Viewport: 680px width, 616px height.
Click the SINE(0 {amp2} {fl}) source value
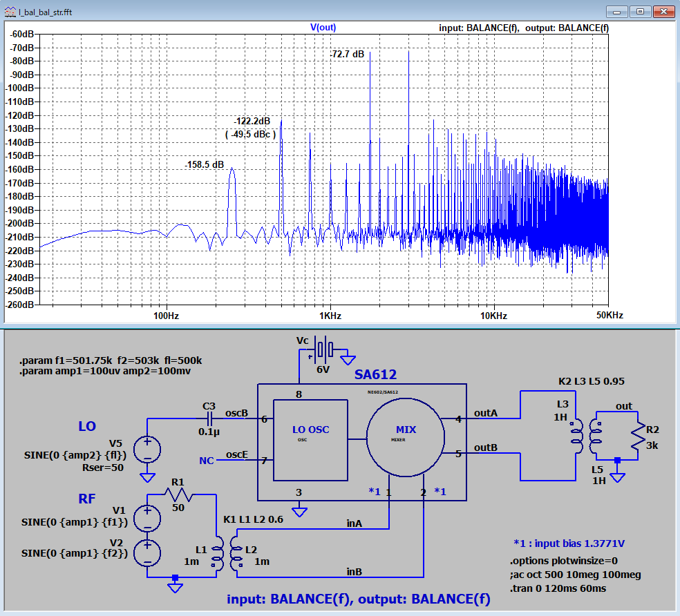75,456
